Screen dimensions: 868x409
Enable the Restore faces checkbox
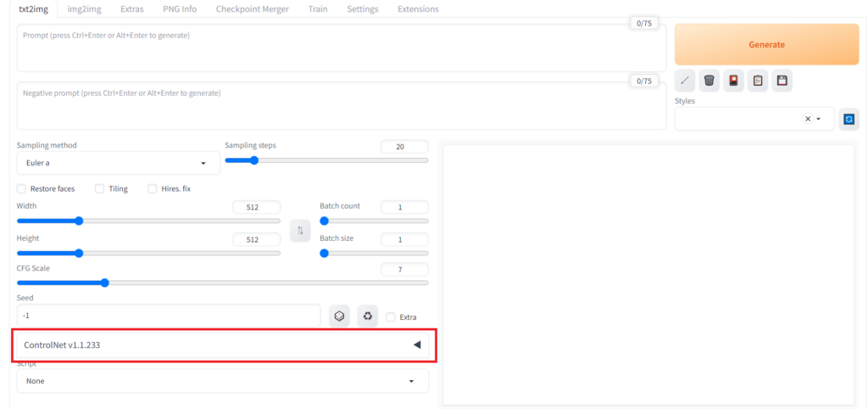pos(21,188)
